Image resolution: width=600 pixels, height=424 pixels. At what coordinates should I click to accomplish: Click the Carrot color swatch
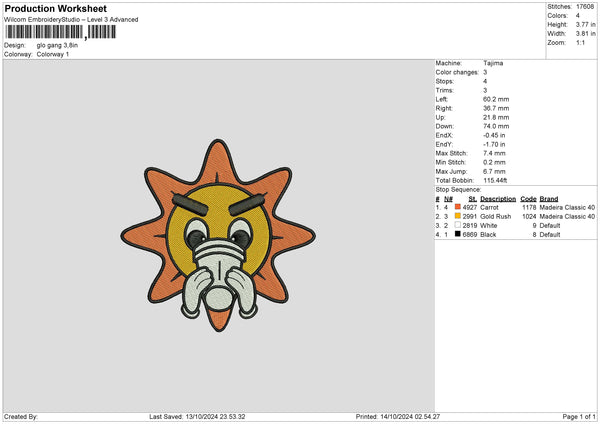pyautogui.click(x=458, y=207)
